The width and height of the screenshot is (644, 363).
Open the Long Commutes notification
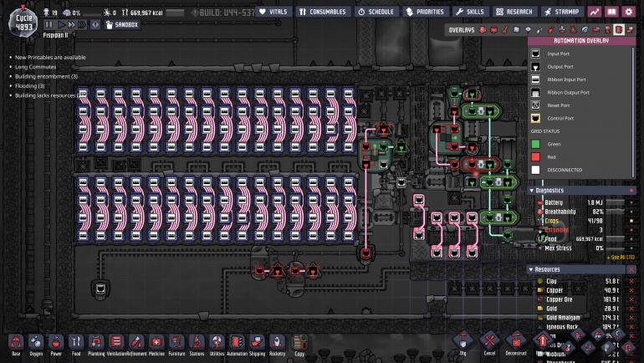coord(35,67)
